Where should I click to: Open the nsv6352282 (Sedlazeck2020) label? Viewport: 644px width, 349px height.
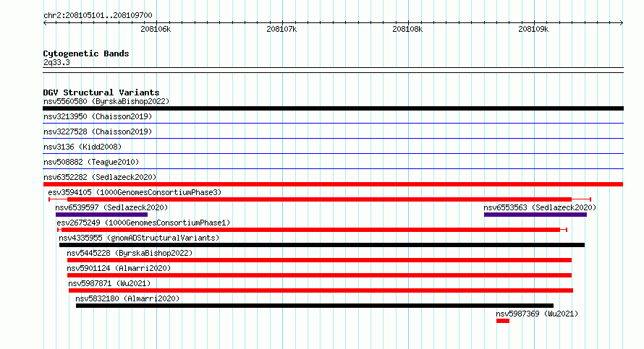pos(100,177)
